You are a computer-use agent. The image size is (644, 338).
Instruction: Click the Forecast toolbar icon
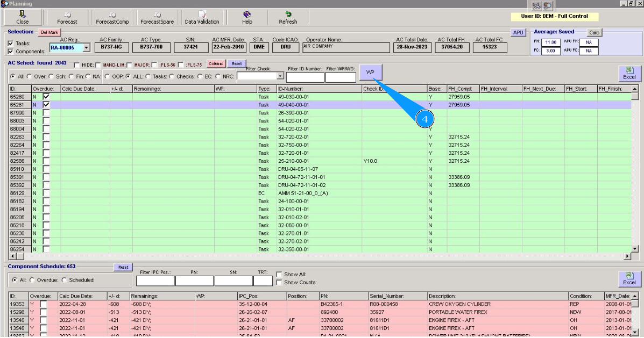(x=67, y=17)
